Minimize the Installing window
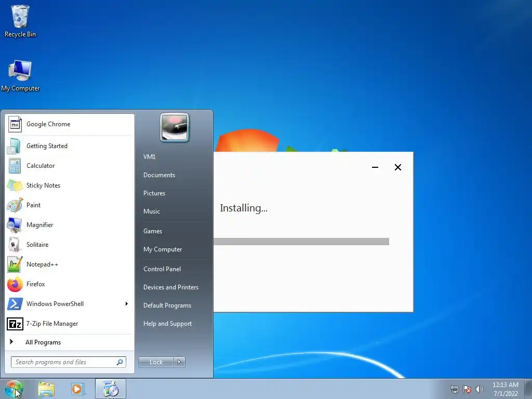532x399 pixels. click(375, 167)
